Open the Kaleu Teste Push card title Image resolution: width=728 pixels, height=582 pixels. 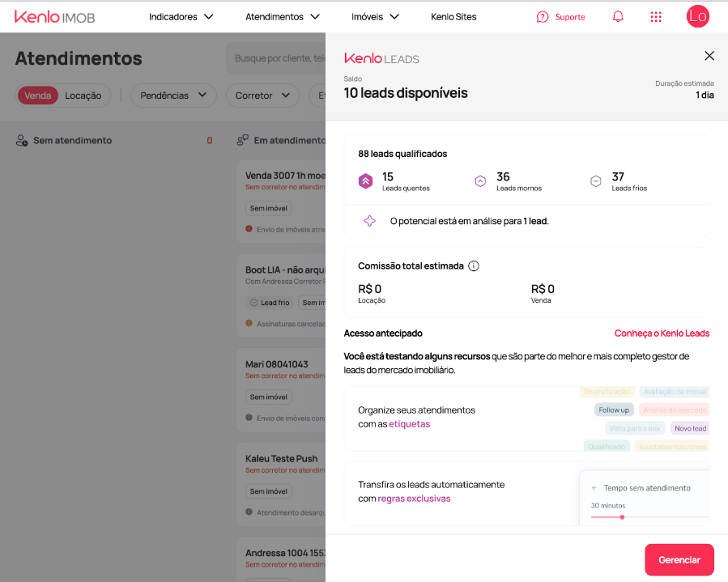281,458
